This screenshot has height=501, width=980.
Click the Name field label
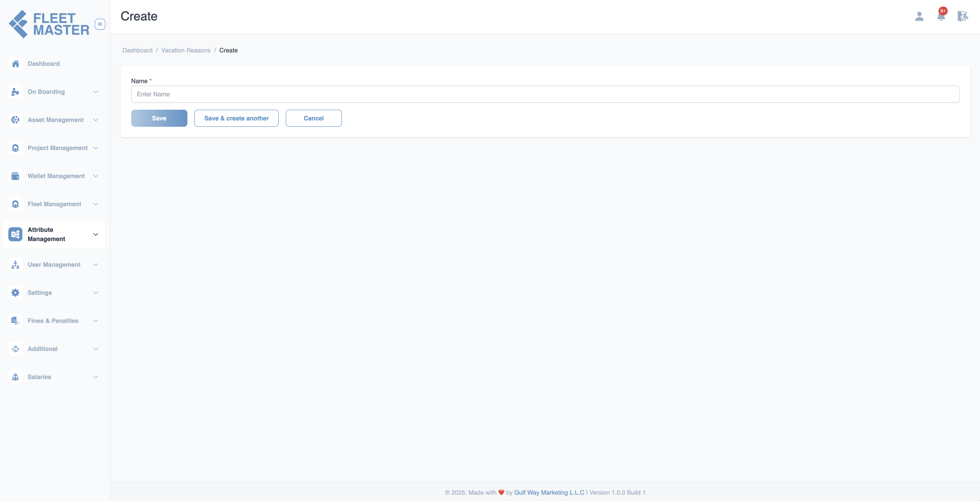click(x=139, y=81)
